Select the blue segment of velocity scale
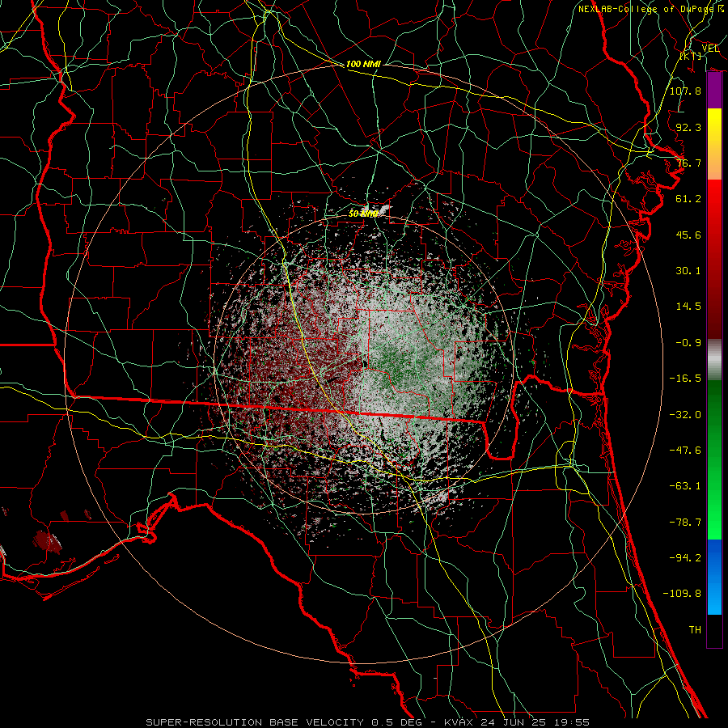The width and height of the screenshot is (728, 728). click(714, 577)
